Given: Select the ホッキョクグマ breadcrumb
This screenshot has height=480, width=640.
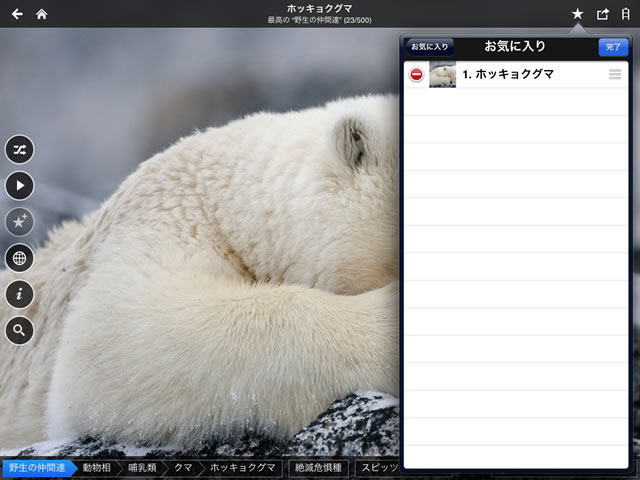Looking at the screenshot, I should (242, 468).
